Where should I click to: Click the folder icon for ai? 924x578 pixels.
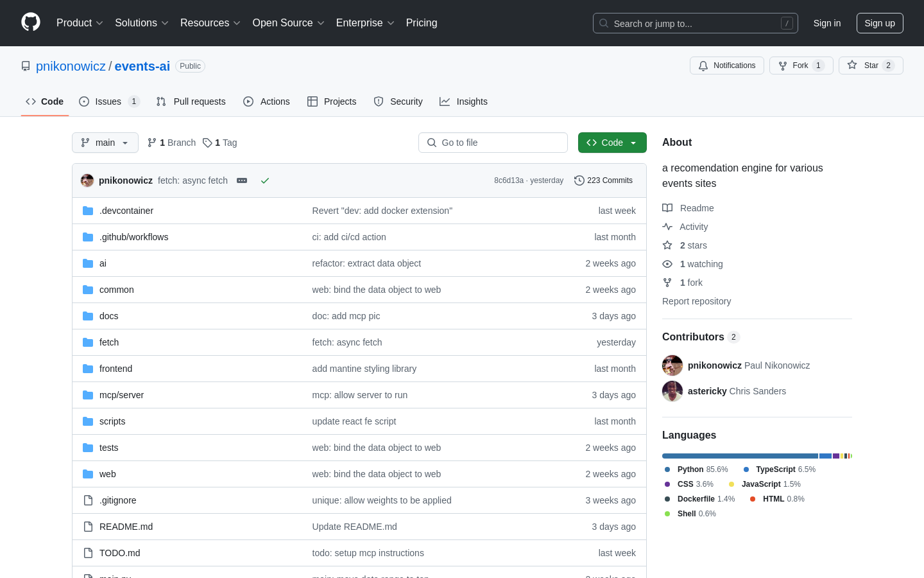(88, 263)
